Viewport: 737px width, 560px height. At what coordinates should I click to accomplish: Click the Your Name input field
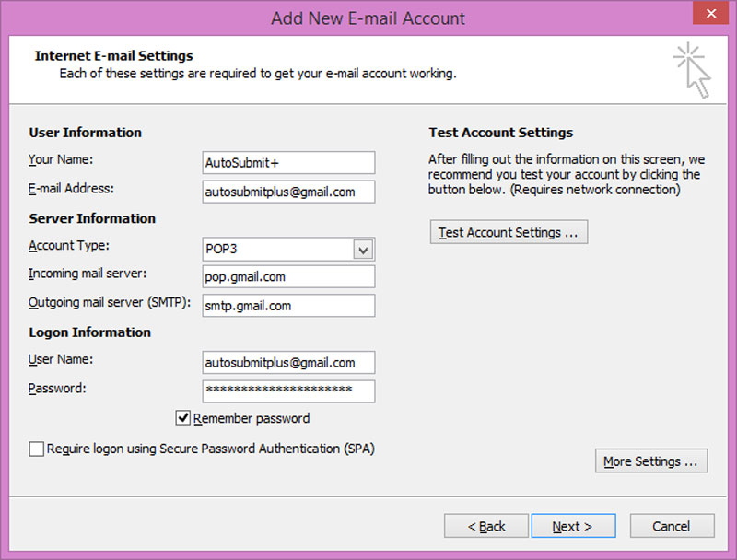click(x=288, y=162)
